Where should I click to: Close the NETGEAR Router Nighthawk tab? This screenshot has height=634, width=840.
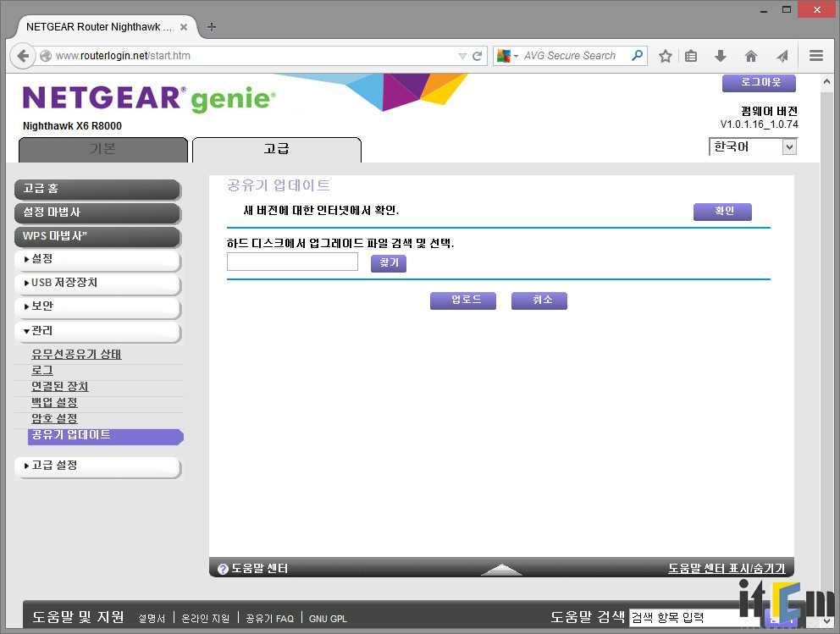tap(184, 27)
